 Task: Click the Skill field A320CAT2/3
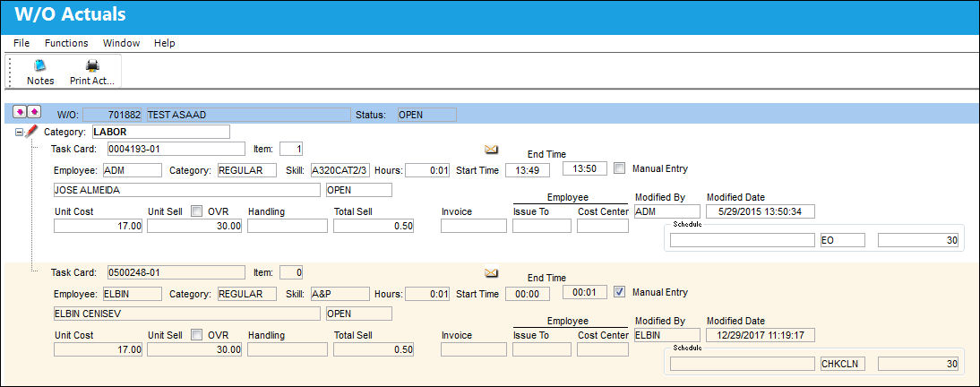(x=340, y=170)
